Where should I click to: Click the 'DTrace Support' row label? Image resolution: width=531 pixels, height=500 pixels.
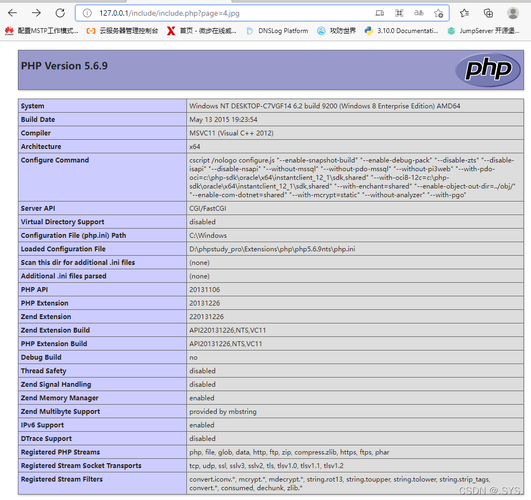(46, 439)
